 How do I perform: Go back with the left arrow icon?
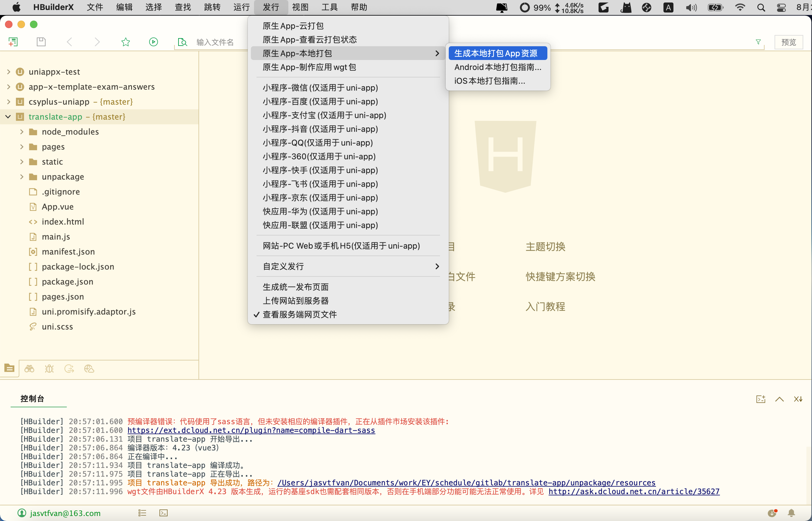[x=69, y=42]
